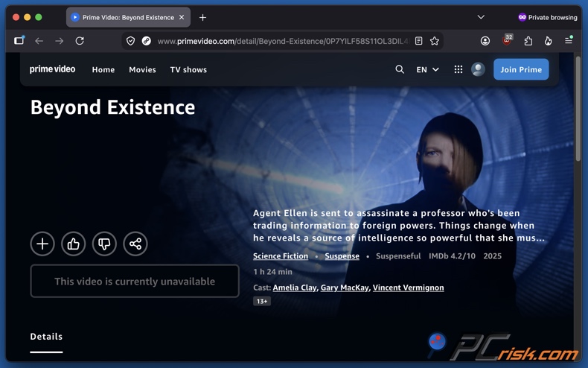Open Firefox account icon in toolbar
The image size is (588, 368).
tap(485, 40)
